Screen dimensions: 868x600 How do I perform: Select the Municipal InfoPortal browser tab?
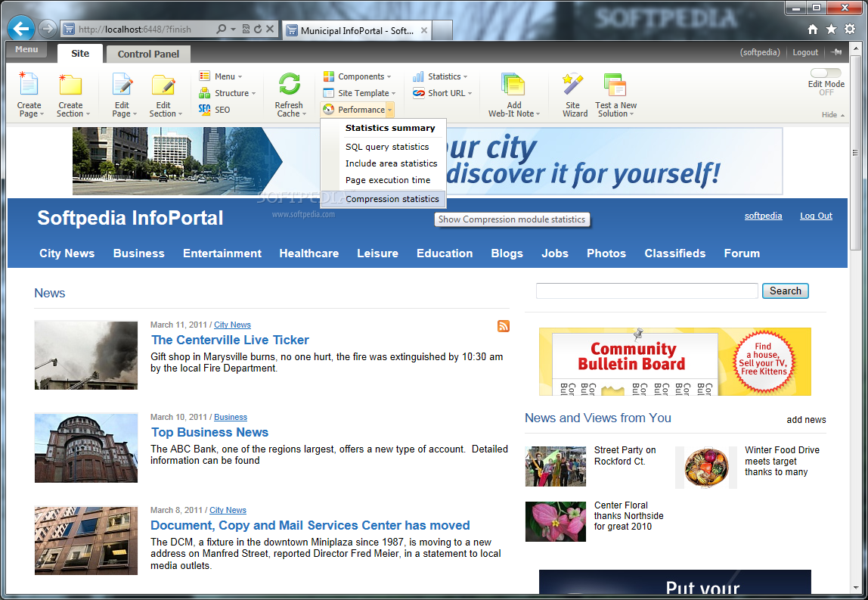pos(357,30)
